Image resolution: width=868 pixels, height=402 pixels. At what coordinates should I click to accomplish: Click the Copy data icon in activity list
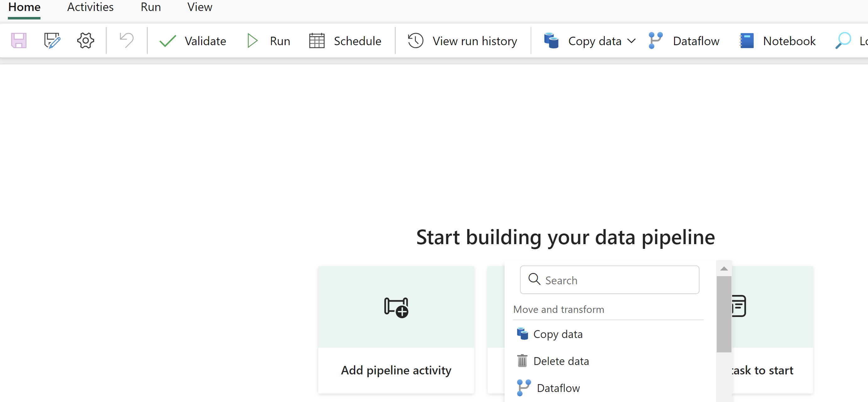(x=522, y=334)
